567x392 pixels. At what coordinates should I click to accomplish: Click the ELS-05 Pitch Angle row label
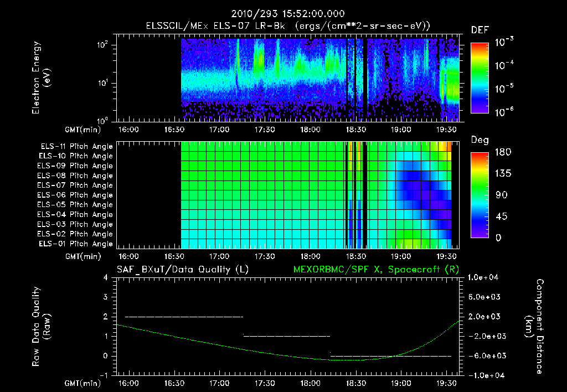[75, 205]
